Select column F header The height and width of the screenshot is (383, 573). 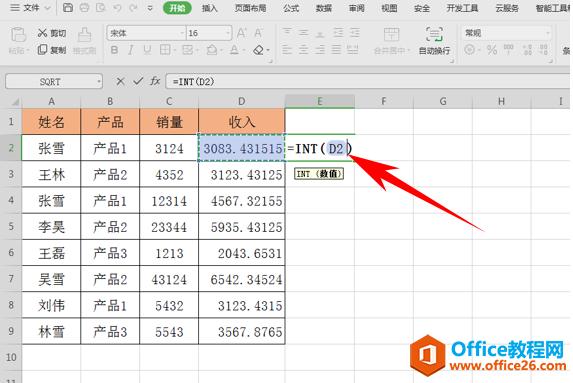tap(384, 101)
